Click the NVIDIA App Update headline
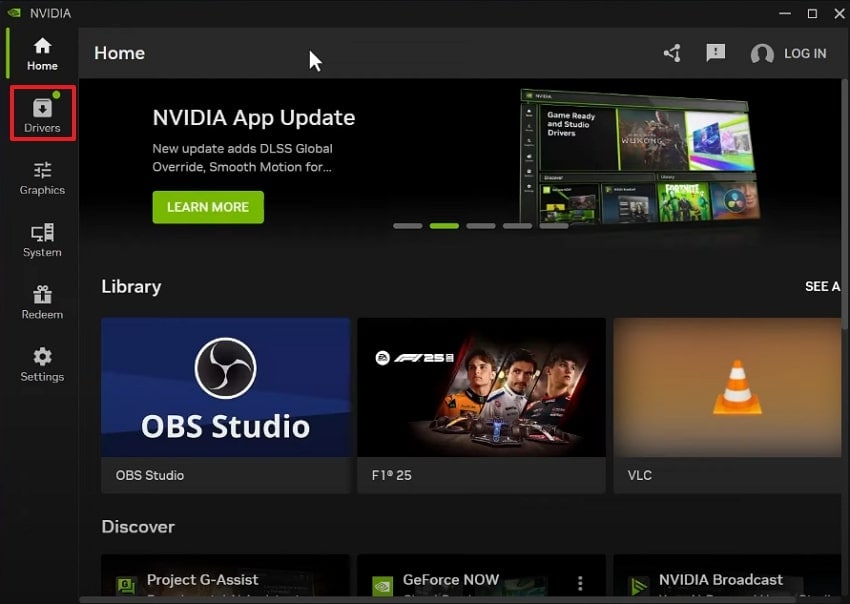The height and width of the screenshot is (604, 850). pos(254,118)
